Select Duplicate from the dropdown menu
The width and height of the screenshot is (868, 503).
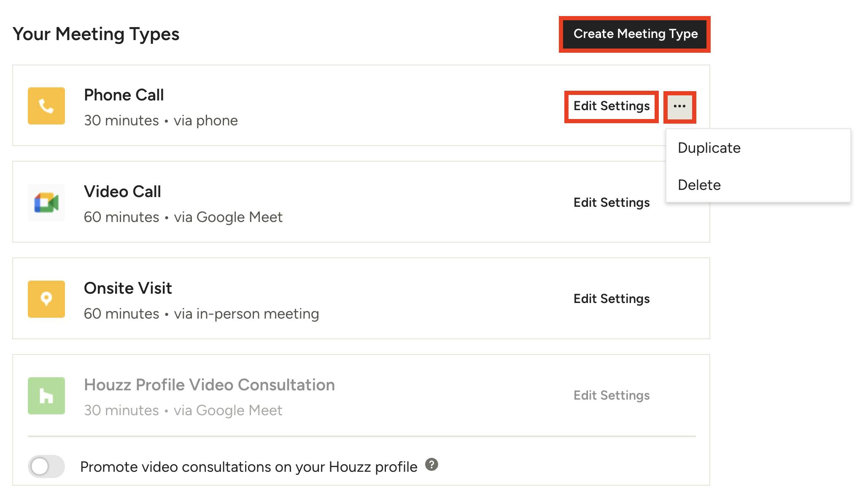point(709,148)
